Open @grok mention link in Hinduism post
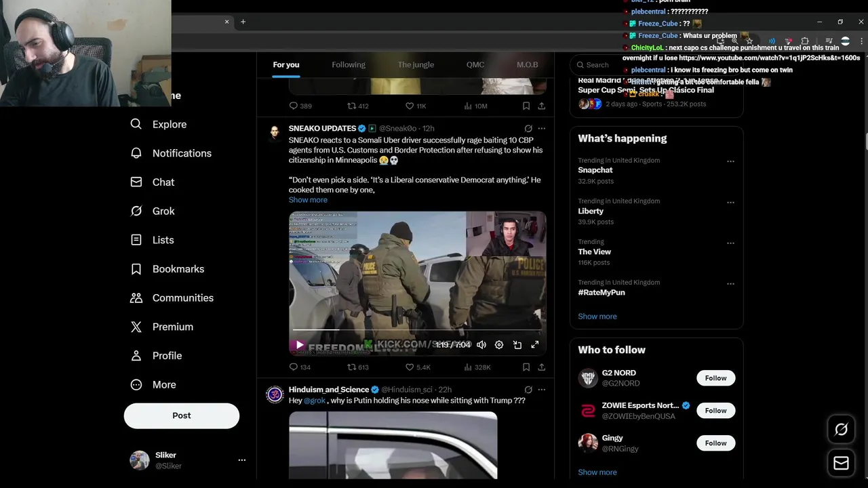Image resolution: width=868 pixels, height=488 pixels. [315, 401]
